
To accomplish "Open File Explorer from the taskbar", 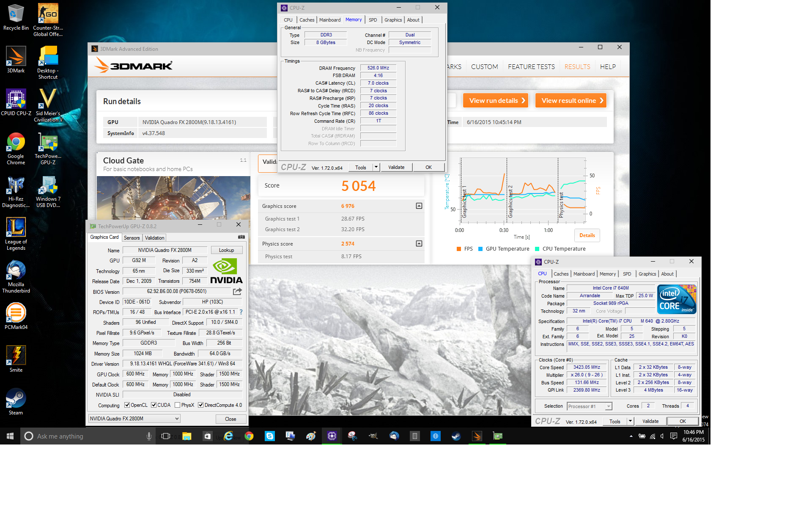I will (187, 436).
